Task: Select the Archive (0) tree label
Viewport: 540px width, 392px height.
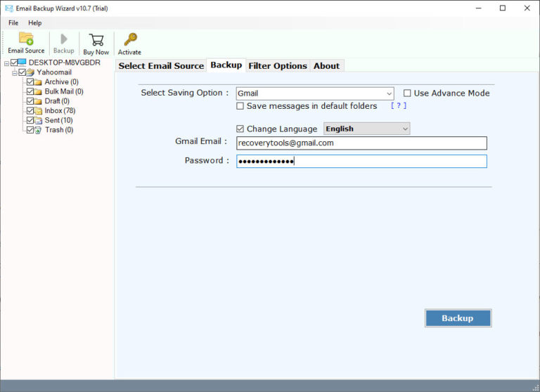Action: click(62, 81)
